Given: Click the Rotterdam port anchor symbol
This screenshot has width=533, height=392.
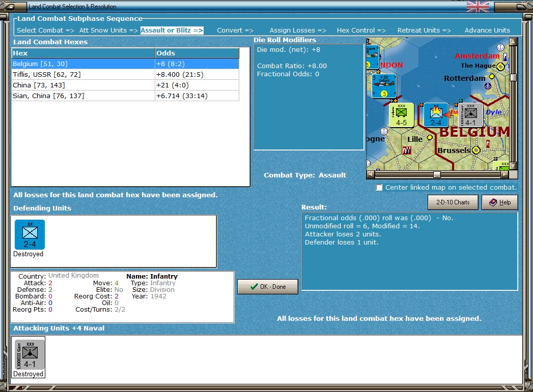Looking at the screenshot, I should point(488,86).
